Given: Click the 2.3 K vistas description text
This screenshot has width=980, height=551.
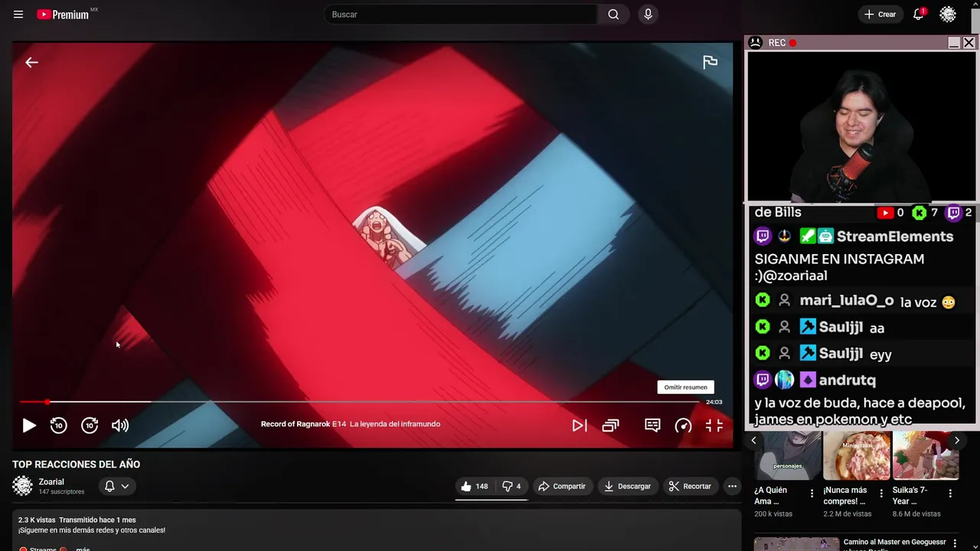Looking at the screenshot, I should [x=36, y=520].
